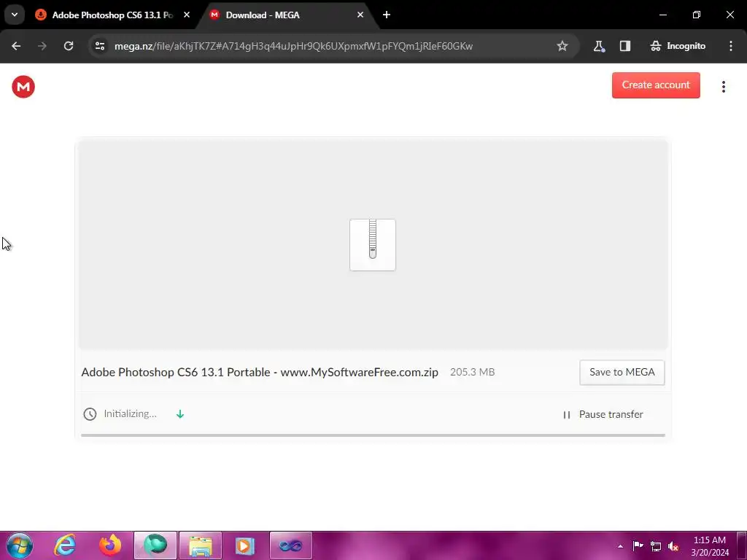Click the download progress bar
Screen dimensions: 747x560
373,435
